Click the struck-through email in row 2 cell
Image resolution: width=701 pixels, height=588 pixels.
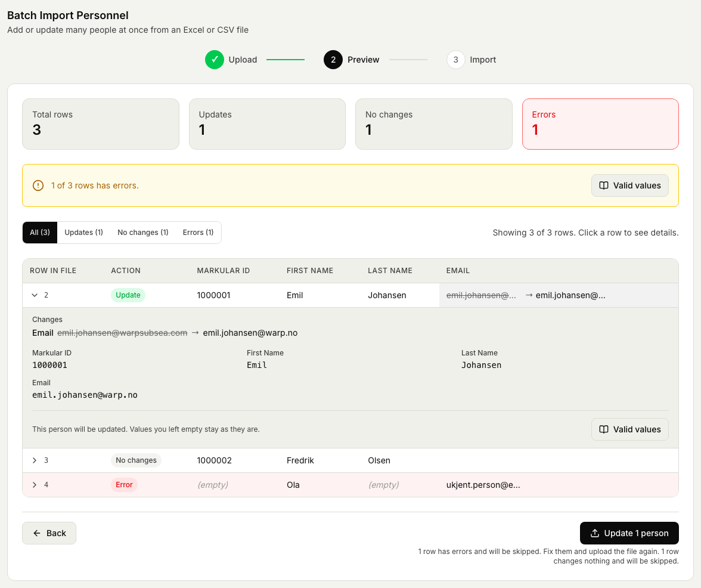pos(481,295)
